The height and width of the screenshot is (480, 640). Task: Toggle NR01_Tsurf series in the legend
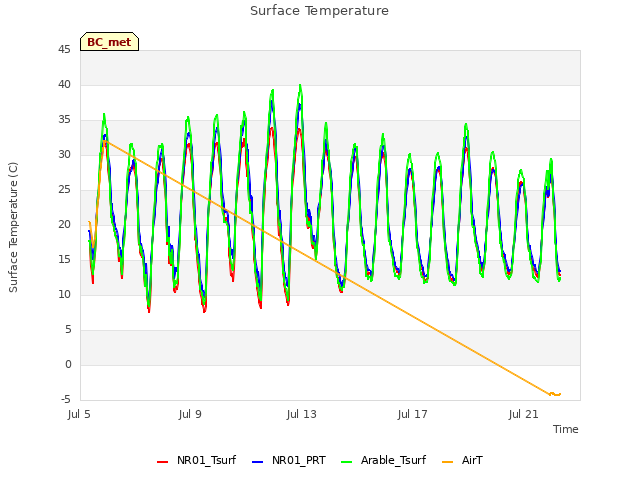pyautogui.click(x=197, y=460)
